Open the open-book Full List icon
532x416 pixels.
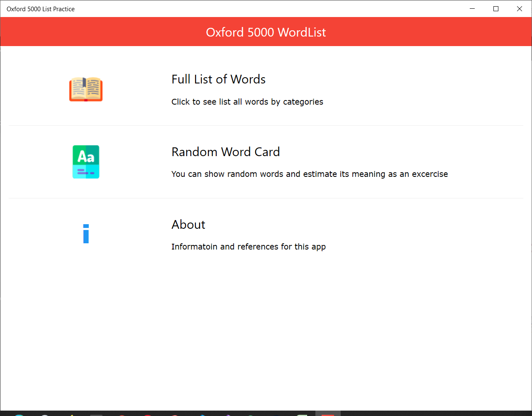86,89
